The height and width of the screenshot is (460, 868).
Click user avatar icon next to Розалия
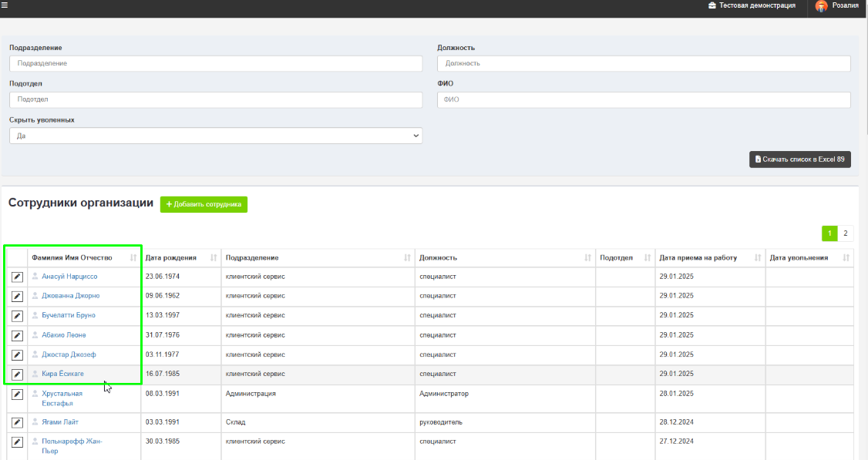click(822, 6)
